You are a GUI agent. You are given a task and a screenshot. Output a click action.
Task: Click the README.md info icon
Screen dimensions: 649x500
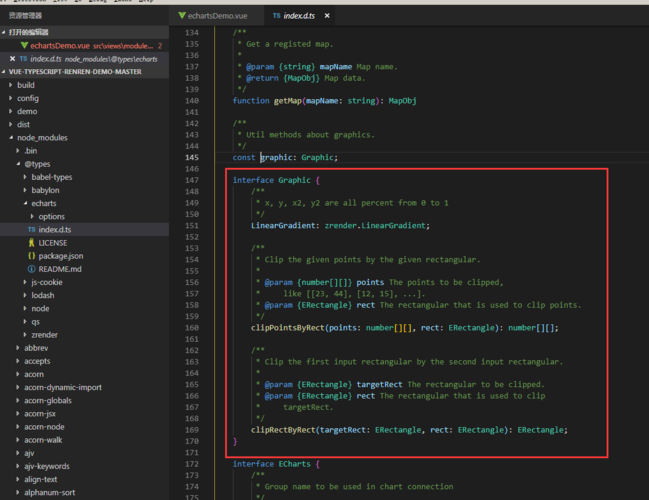[32, 269]
